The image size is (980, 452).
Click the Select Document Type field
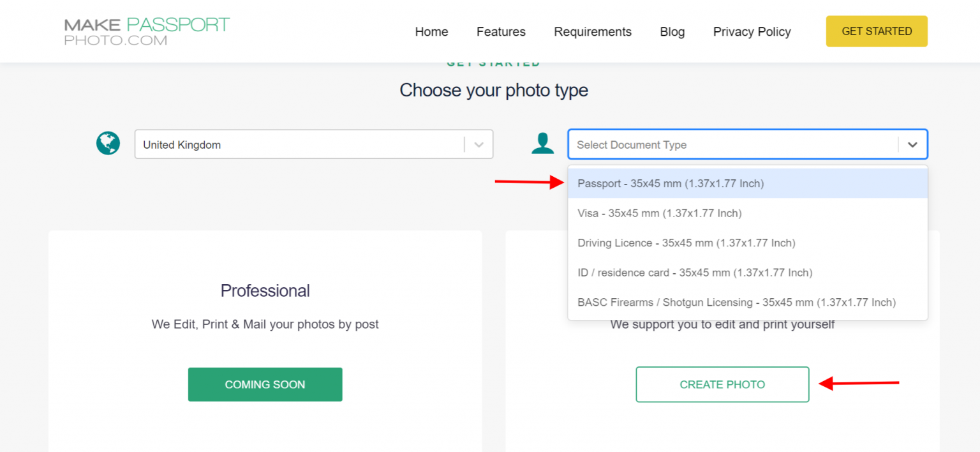pos(734,145)
